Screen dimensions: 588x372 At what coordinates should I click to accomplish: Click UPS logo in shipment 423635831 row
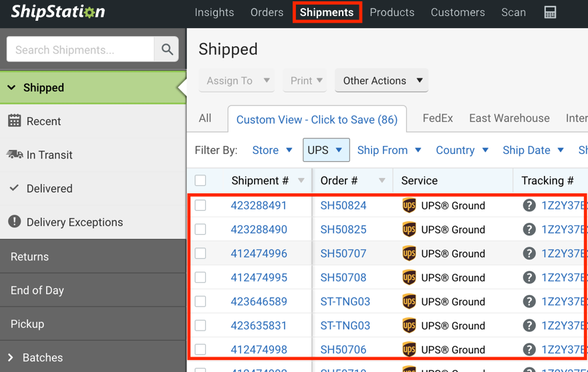[409, 325]
